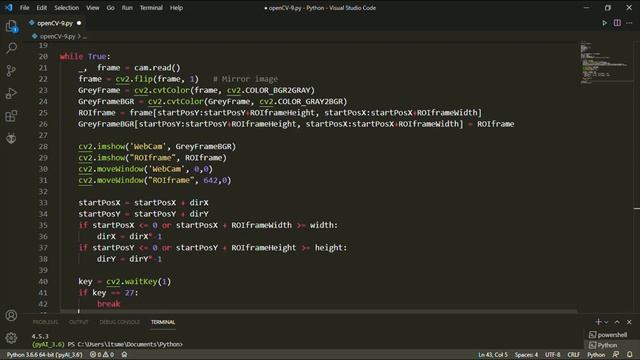This screenshot has height=360, width=640.
Task: Open the Run menu
Action: pos(127,8)
